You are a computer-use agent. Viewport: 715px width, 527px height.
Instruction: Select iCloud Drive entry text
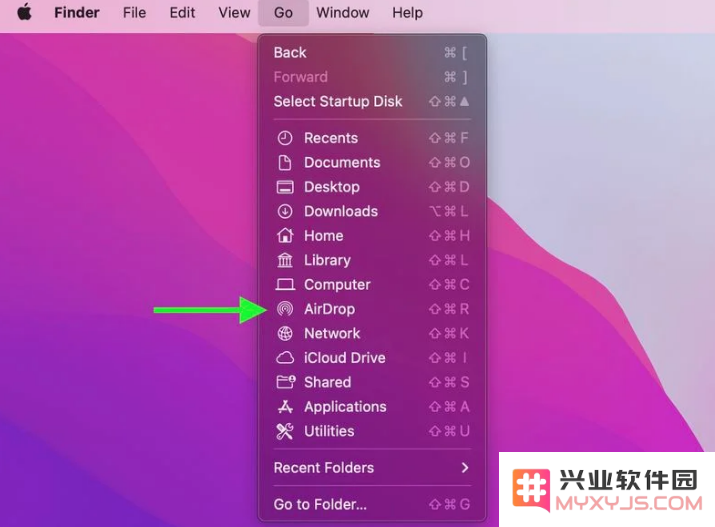coord(344,358)
